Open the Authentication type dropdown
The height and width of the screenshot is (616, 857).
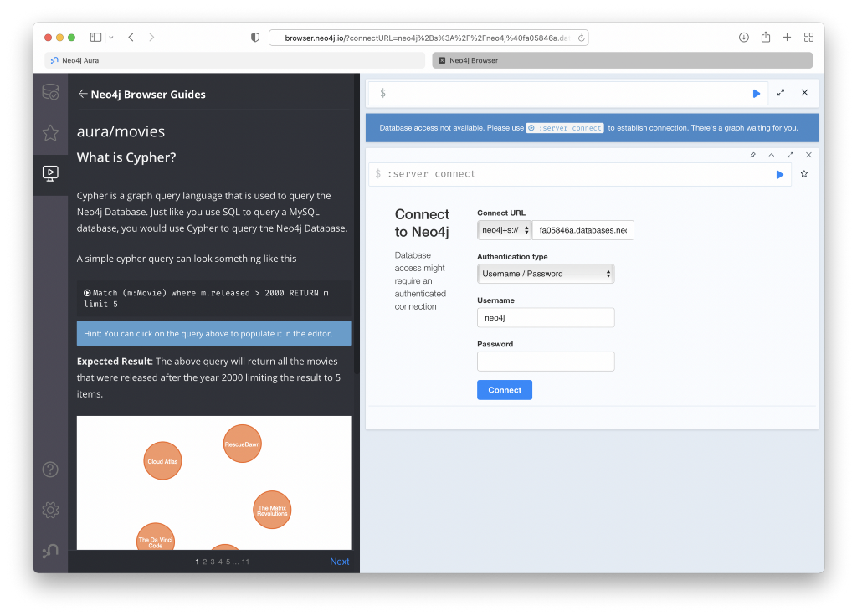click(546, 274)
